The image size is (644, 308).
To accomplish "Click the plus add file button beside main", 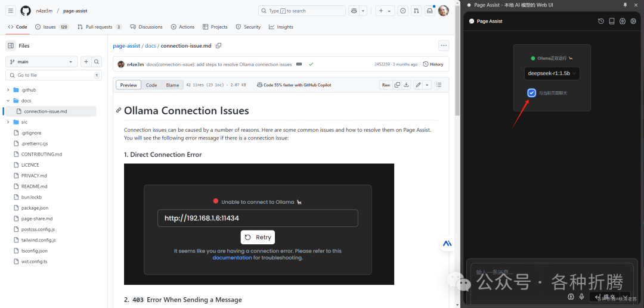I will [x=86, y=62].
